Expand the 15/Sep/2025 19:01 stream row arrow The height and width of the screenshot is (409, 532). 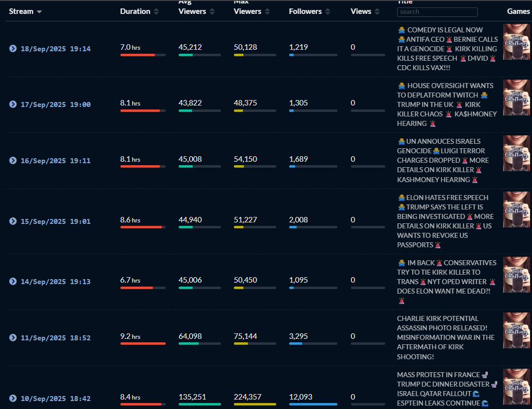point(13,221)
